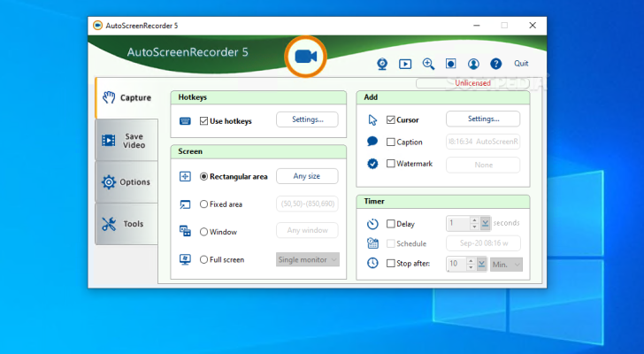Click the Caption text field
This screenshot has height=354, width=644.
(x=483, y=142)
